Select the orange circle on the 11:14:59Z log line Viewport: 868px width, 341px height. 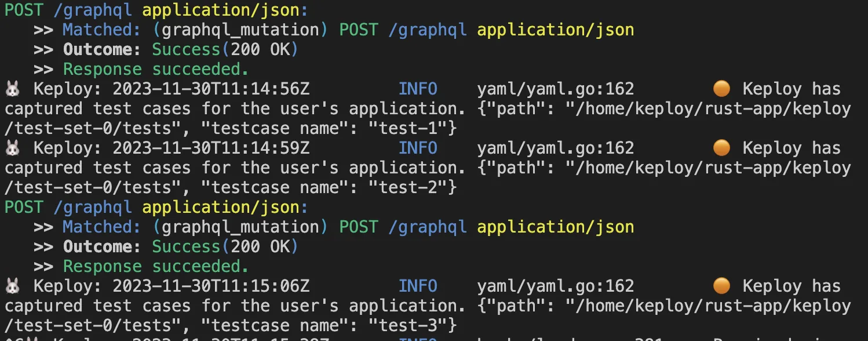721,148
